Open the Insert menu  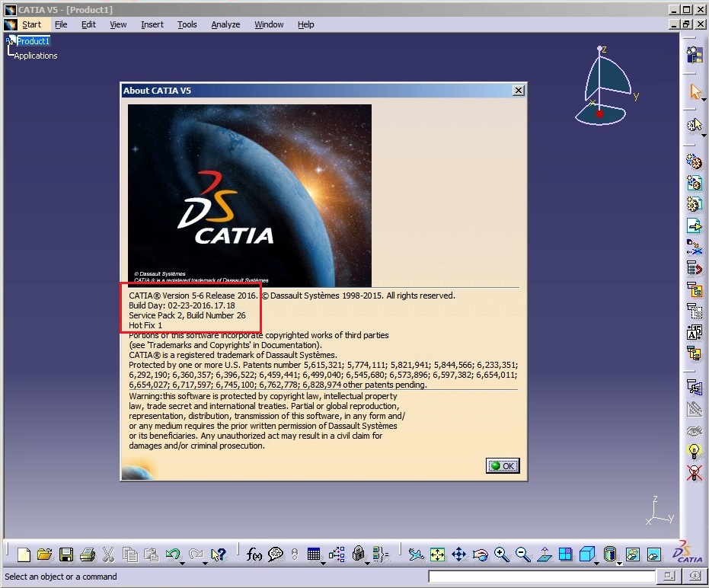[x=152, y=24]
